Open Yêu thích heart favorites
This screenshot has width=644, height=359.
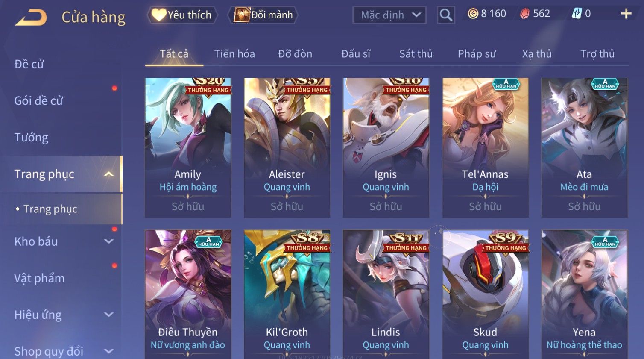tap(182, 15)
